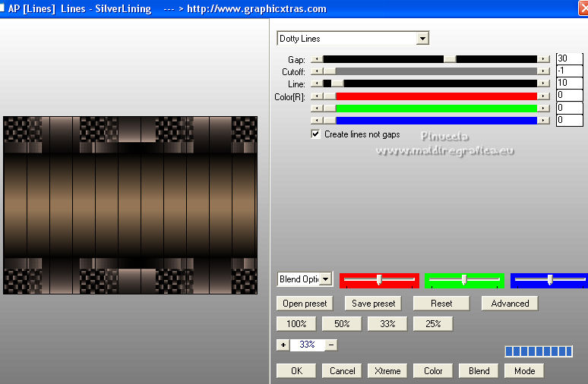Click left arrow of Gap slider
The height and width of the screenshot is (384, 588).
(x=317, y=59)
